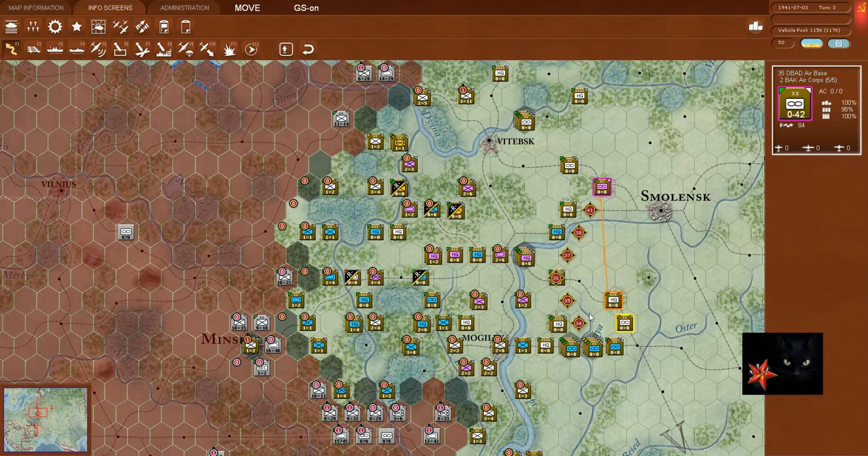The width and height of the screenshot is (868, 456).
Task: Switch to the INFO SCREENS tab
Action: pos(110,8)
